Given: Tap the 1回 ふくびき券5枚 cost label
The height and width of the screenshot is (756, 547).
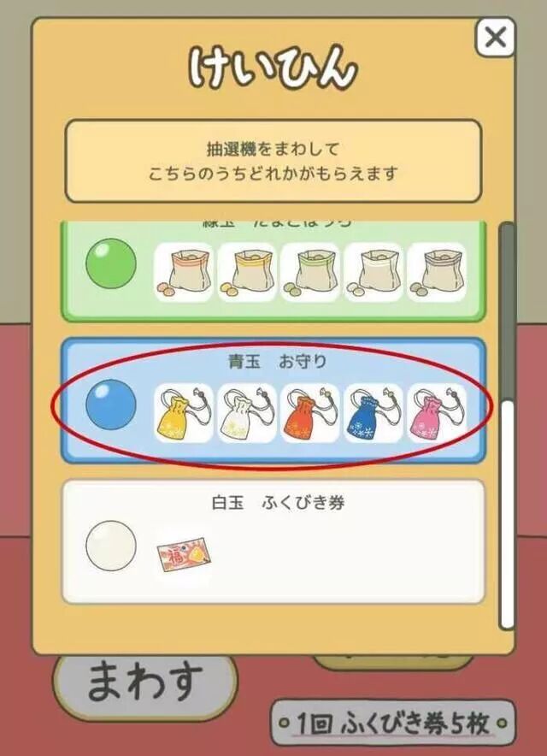Looking at the screenshot, I should point(393,724).
